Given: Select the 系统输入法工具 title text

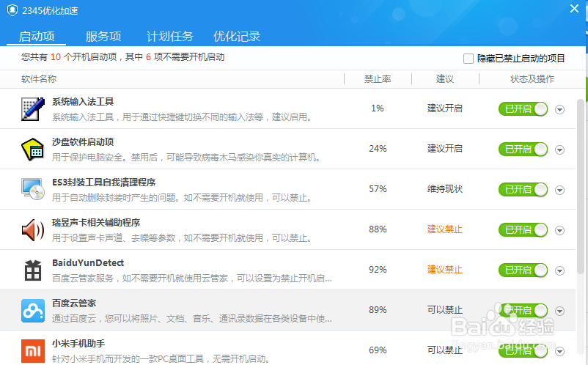Looking at the screenshot, I should 83,102.
